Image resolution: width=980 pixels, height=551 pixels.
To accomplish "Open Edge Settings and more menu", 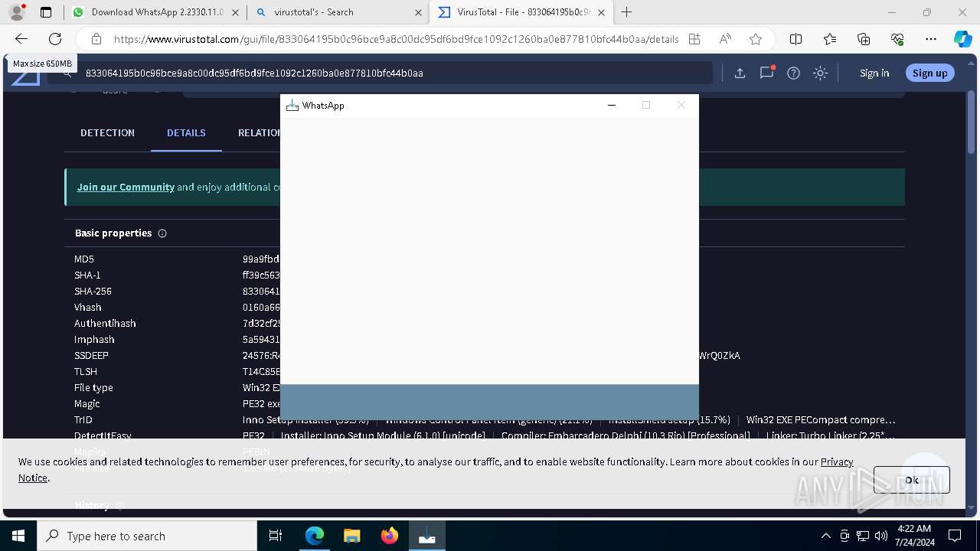I will tap(931, 39).
